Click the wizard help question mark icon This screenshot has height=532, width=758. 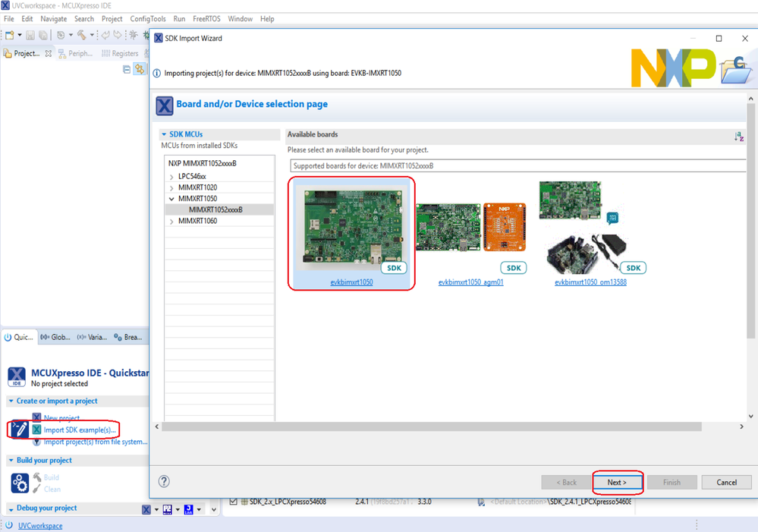[164, 481]
